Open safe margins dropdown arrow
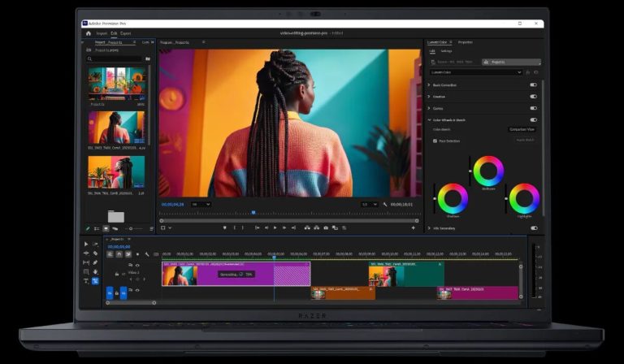 170,228
